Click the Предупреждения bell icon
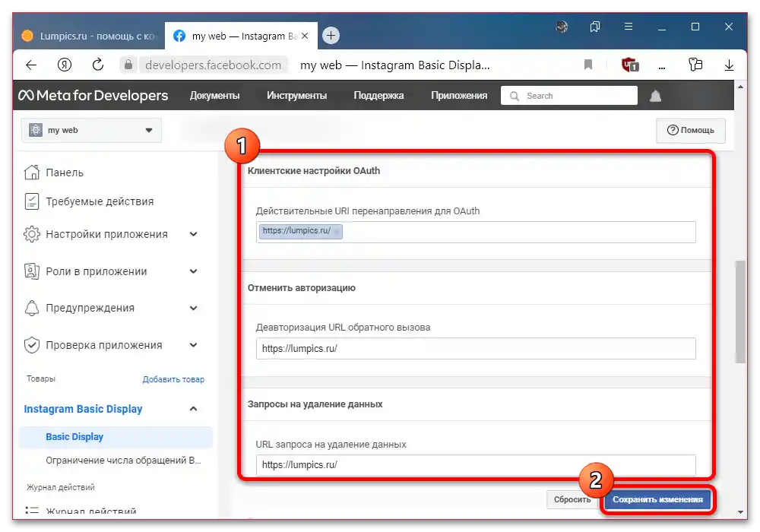 point(32,308)
